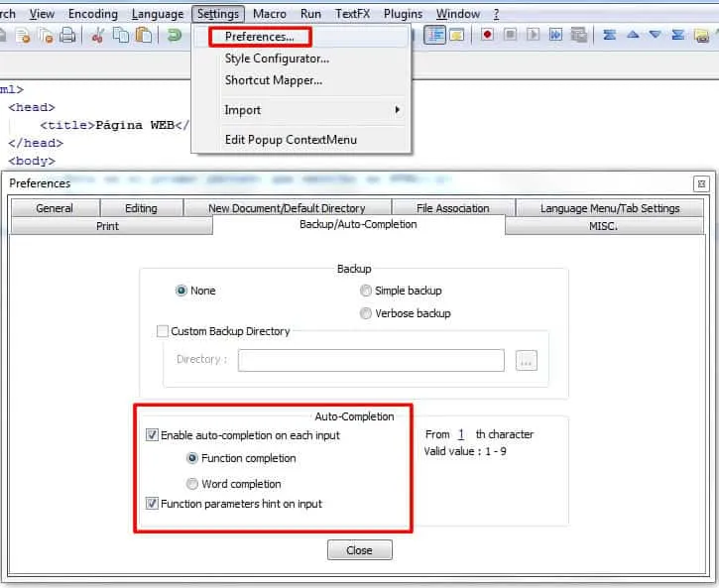
Task: Select the Backup/Auto-Completion tab
Action: click(x=358, y=224)
